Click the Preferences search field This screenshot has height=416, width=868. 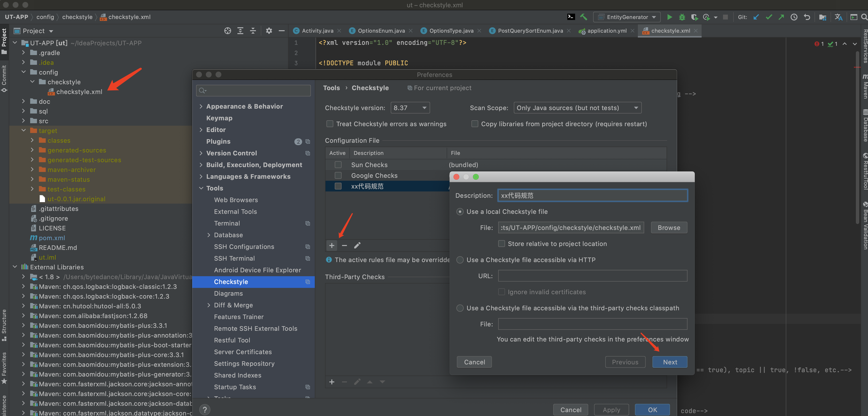[x=253, y=90]
